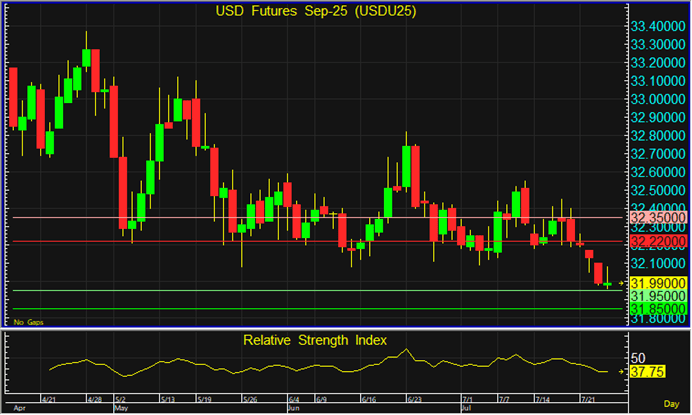Click the 4/28 date axis marker

pyautogui.click(x=95, y=398)
